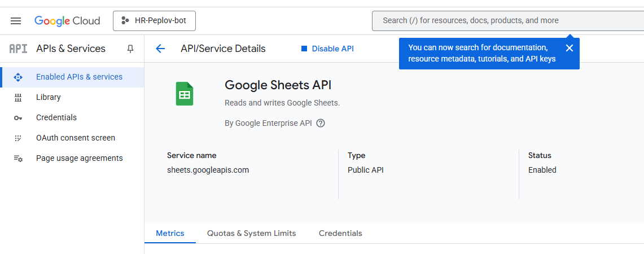Go to Page usage agreements
The height and width of the screenshot is (254, 644).
(x=79, y=158)
